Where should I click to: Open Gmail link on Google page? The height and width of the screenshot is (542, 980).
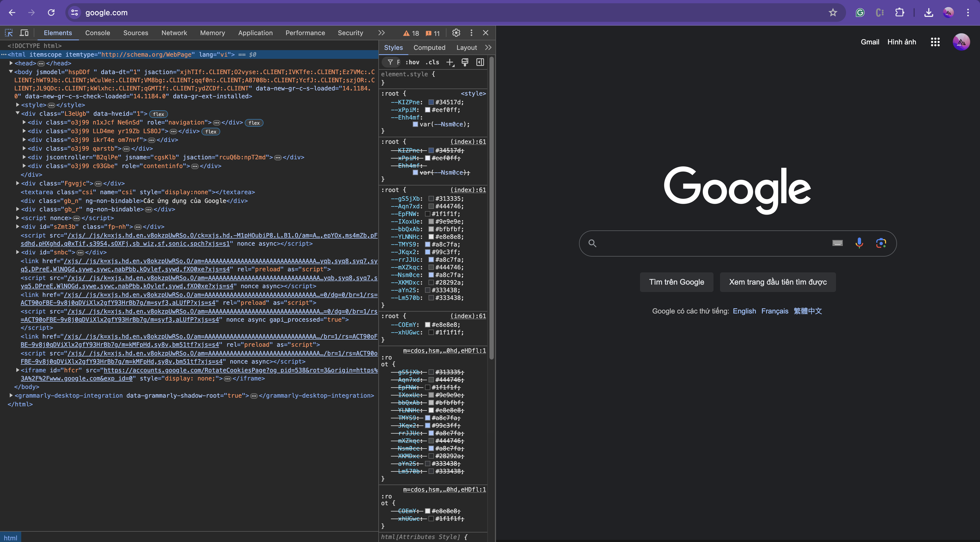tap(870, 42)
